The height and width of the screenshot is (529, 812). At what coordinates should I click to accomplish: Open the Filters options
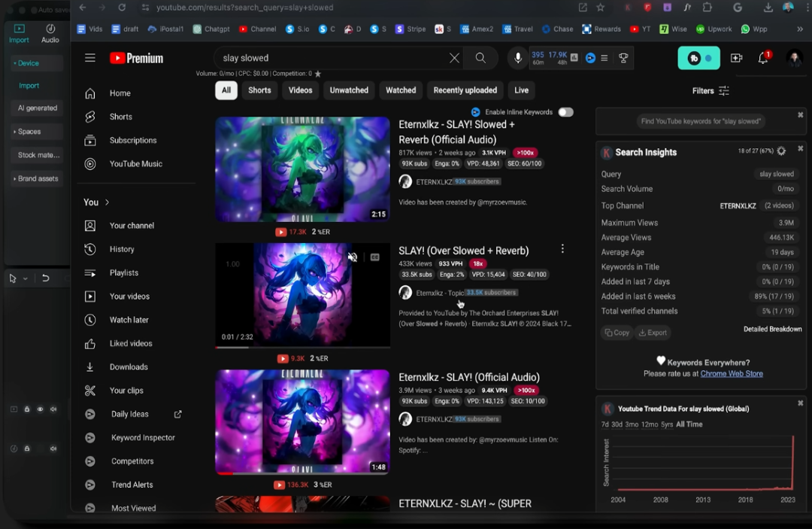[710, 90]
